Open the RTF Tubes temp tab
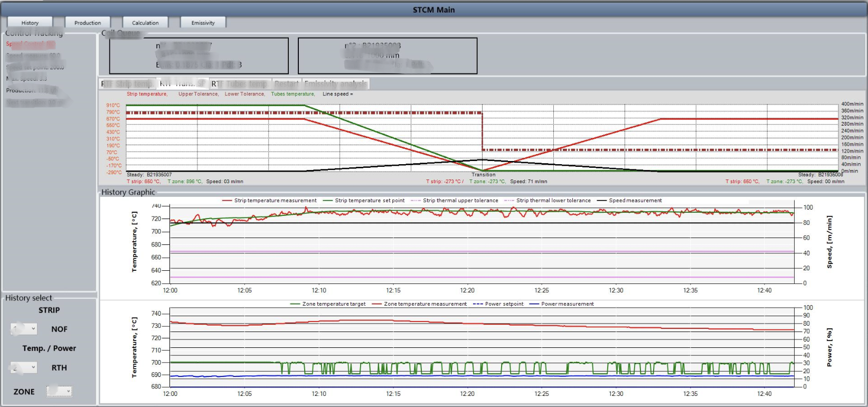868x407 pixels. coord(240,83)
